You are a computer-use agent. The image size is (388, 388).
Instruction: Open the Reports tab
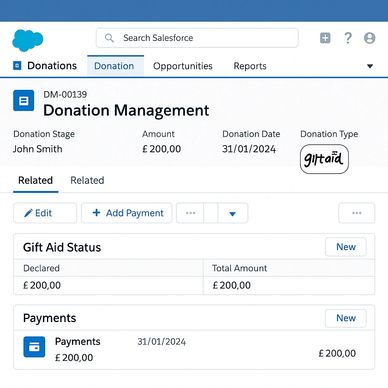coord(250,66)
